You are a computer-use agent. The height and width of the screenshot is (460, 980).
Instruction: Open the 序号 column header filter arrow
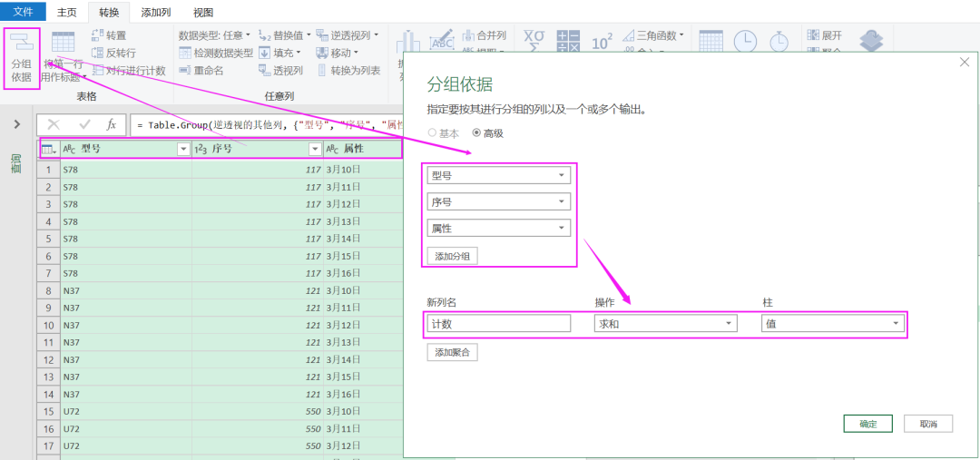[x=315, y=150]
